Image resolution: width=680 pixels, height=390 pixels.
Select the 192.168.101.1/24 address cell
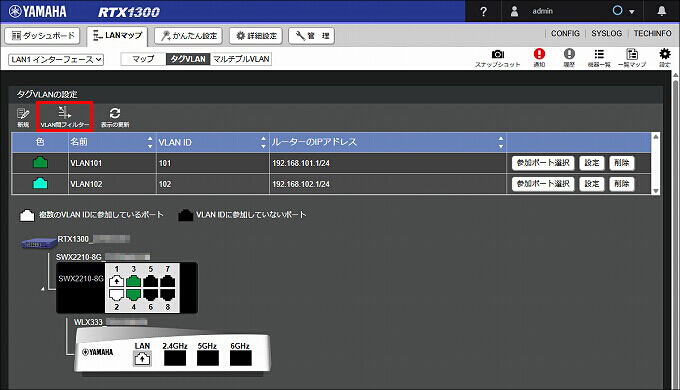coord(388,163)
